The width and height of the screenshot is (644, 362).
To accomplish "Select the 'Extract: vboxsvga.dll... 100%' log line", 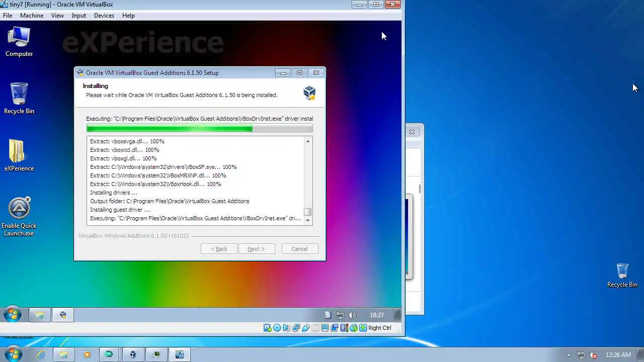I will coord(127,141).
